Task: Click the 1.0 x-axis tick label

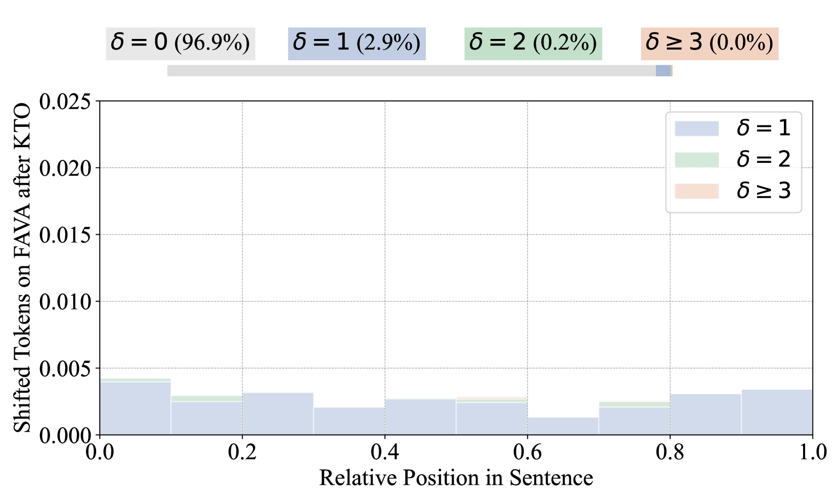Action: (812, 452)
